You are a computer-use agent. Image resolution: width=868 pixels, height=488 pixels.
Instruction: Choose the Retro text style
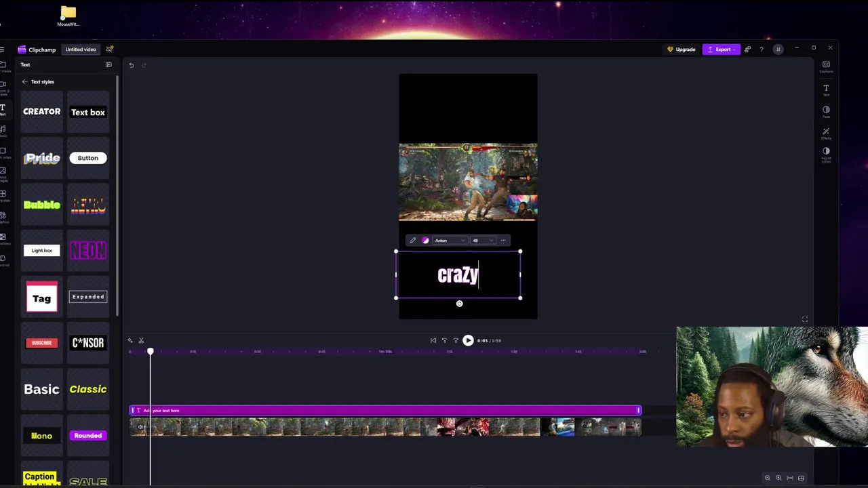(88, 204)
